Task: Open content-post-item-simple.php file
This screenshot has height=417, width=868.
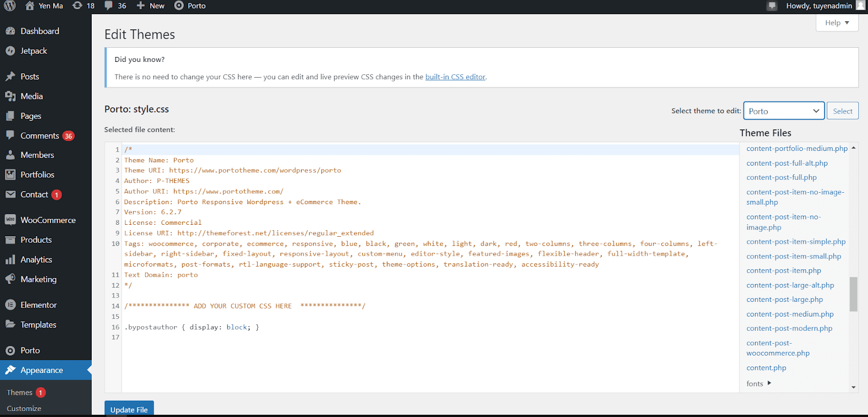Action: coord(796,242)
